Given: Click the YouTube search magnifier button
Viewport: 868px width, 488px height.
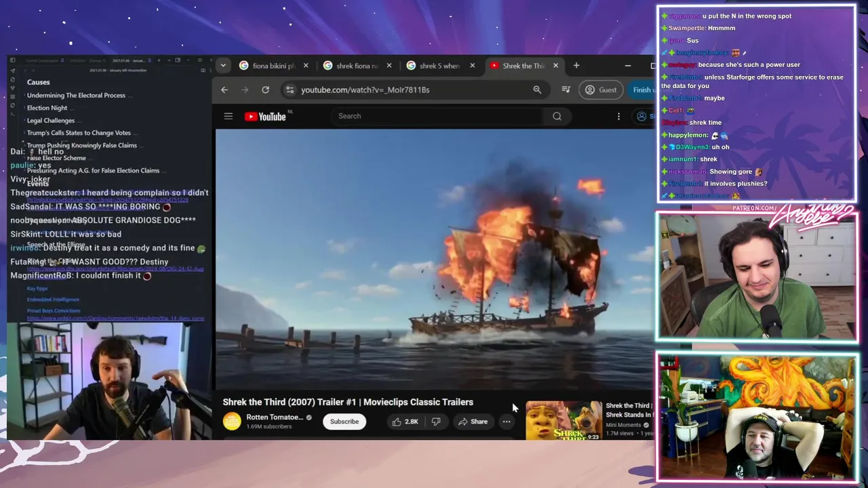Looking at the screenshot, I should coord(557,116).
